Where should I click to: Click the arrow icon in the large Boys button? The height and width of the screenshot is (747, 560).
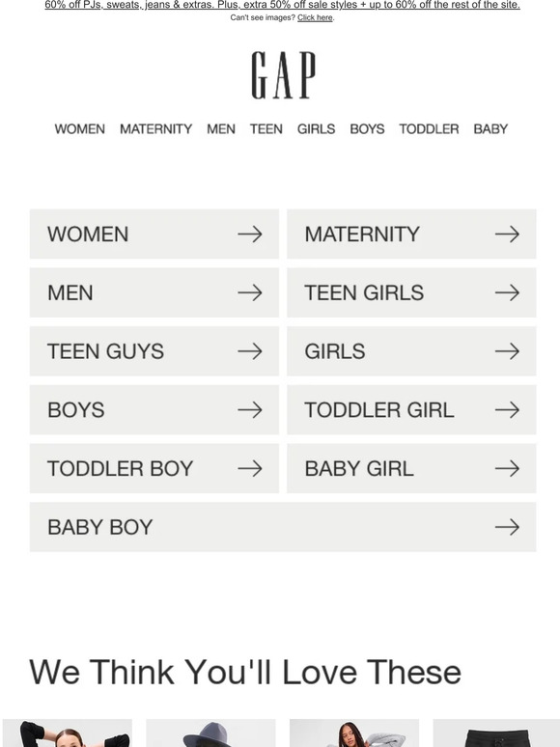point(250,410)
